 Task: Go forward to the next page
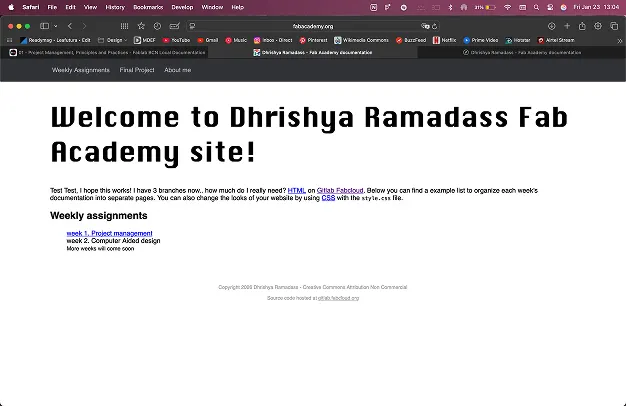[84, 26]
